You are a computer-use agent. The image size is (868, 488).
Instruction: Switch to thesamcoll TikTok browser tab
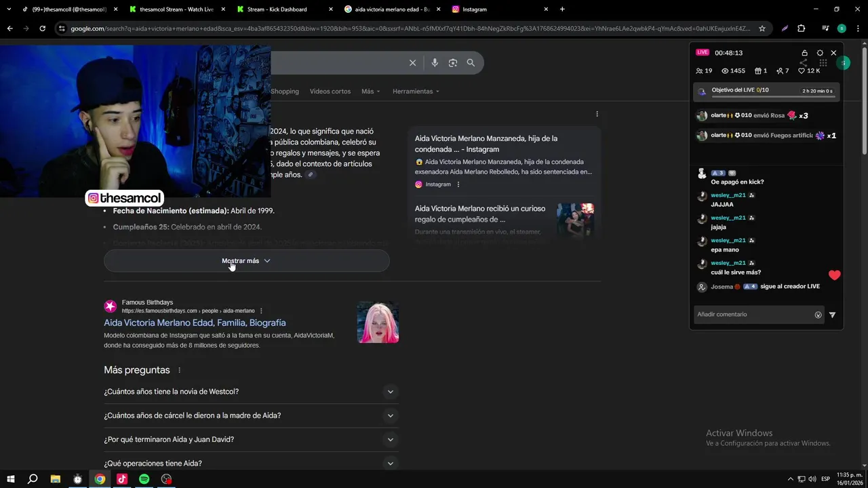[69, 9]
